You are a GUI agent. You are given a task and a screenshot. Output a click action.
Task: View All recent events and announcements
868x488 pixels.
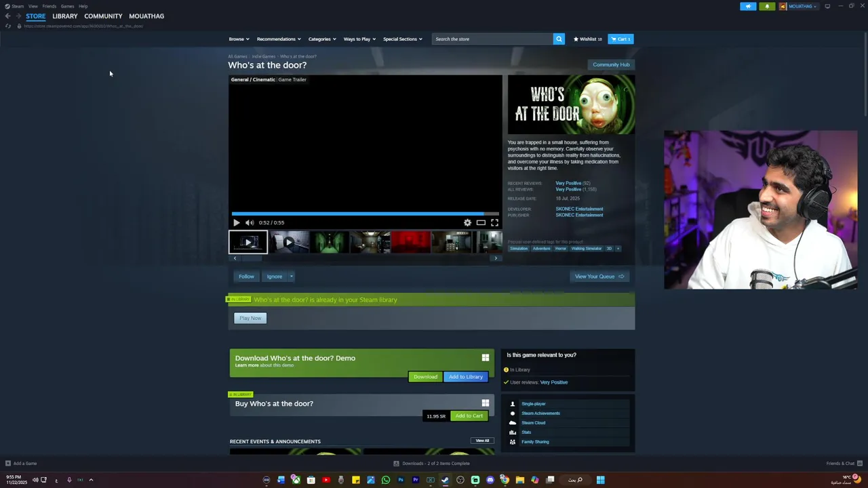coord(482,441)
